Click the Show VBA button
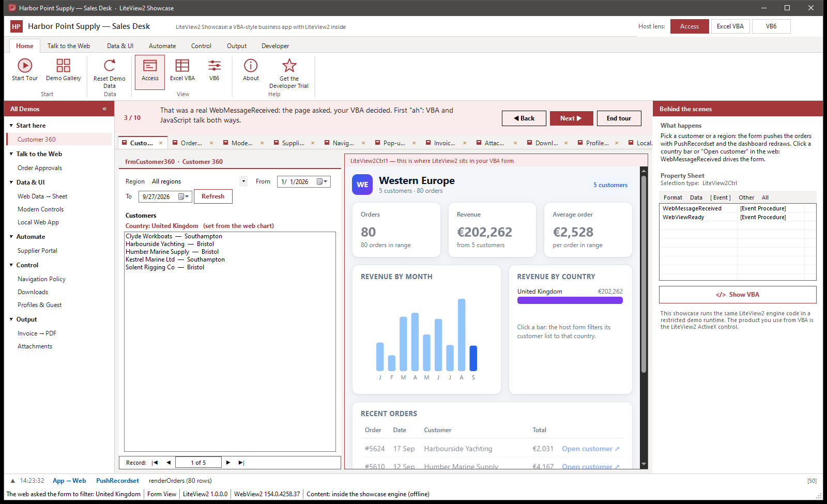The width and height of the screenshot is (827, 504). (738, 295)
